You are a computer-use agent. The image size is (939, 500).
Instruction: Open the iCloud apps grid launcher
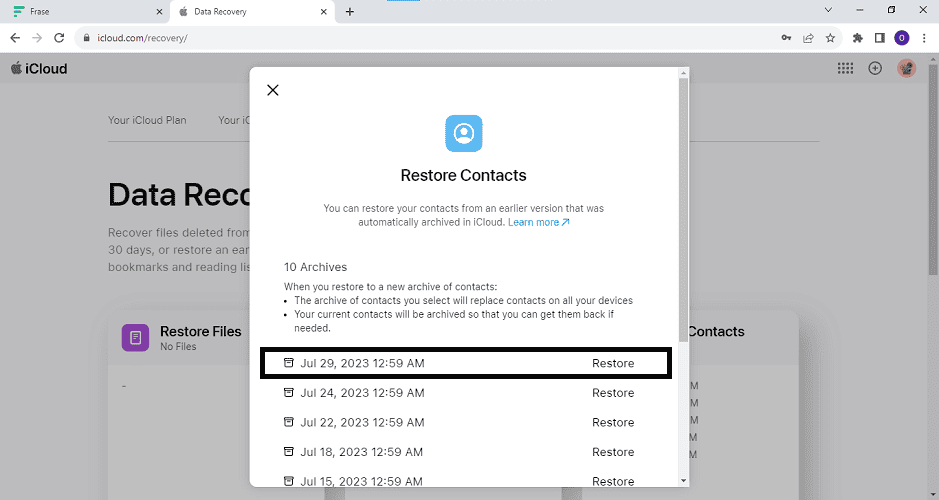[845, 69]
